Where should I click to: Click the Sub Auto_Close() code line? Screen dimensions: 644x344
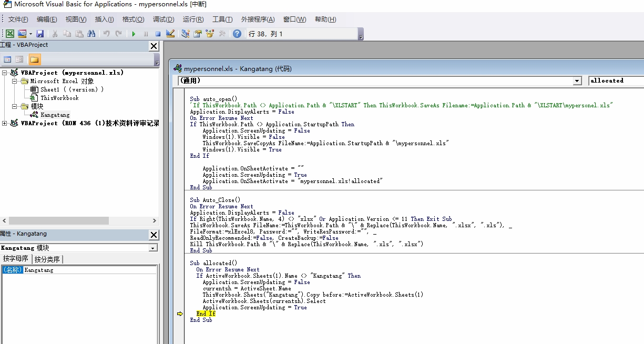point(215,200)
